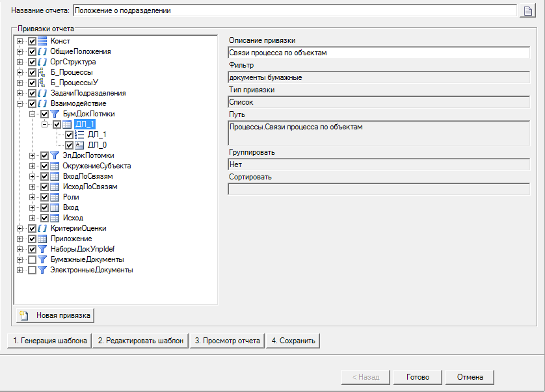
Task: Click the 3. Просмотр отчета button
Action: pos(227,341)
